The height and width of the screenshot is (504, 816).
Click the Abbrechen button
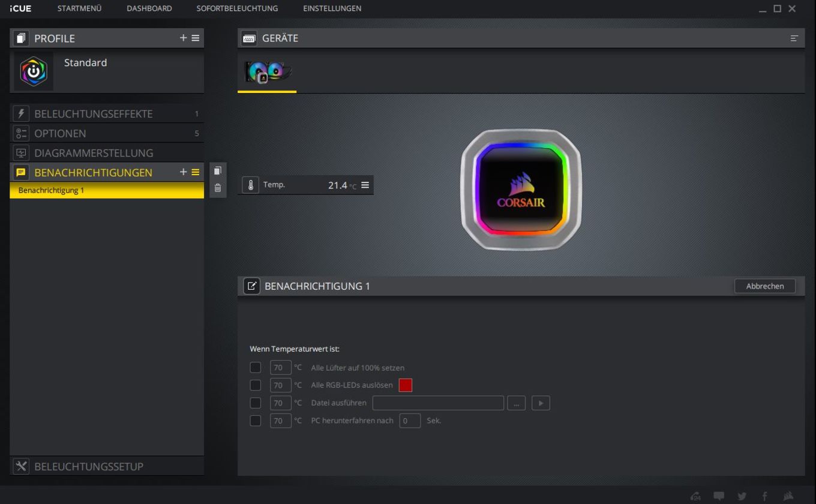point(765,286)
